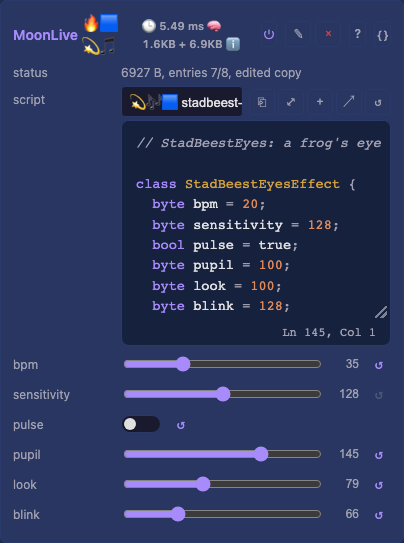The height and width of the screenshot is (543, 404).
Task: Toggle the MoonLive power button
Action: click(x=269, y=34)
